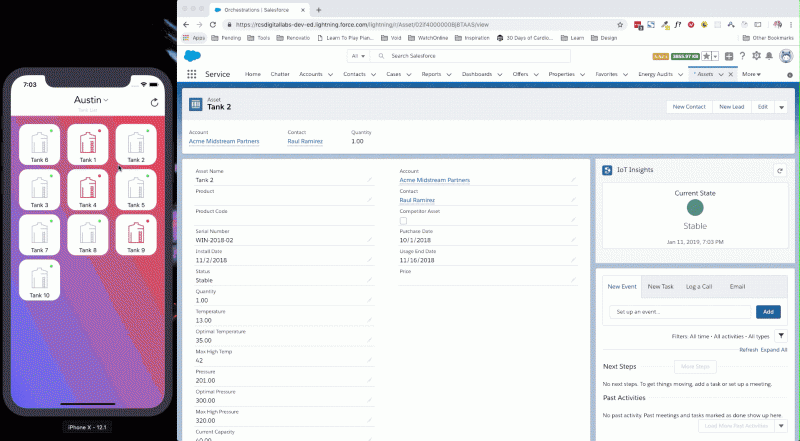800x441 pixels.
Task: Click the Add event button
Action: 768,312
